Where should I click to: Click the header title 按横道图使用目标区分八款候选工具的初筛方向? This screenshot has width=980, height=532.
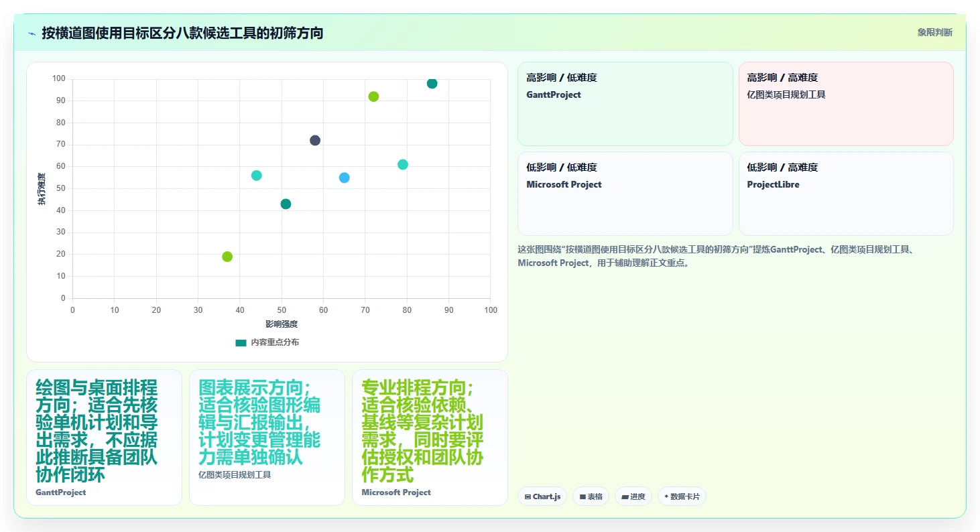(182, 33)
